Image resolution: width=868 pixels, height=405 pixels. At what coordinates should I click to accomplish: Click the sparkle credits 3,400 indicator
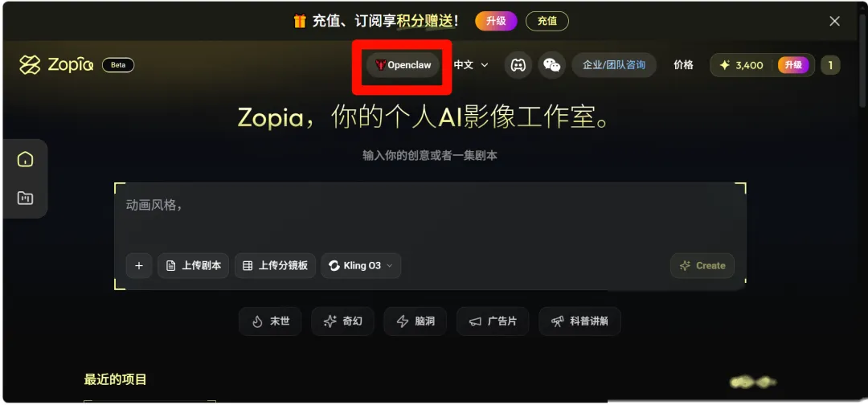[x=741, y=65]
